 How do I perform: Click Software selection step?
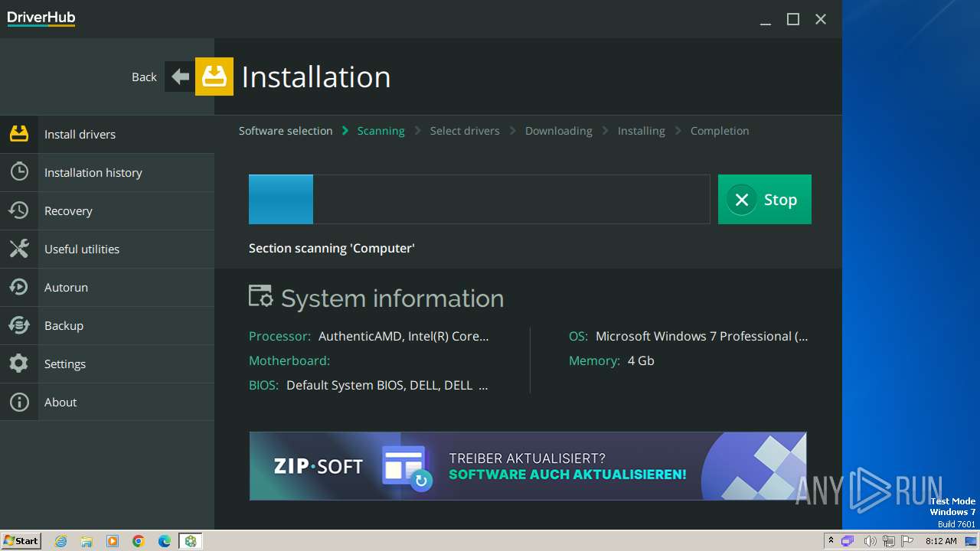pyautogui.click(x=286, y=131)
